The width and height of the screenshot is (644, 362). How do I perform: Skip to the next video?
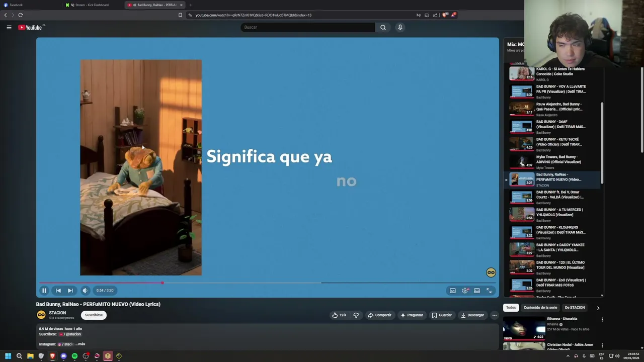[70, 291]
